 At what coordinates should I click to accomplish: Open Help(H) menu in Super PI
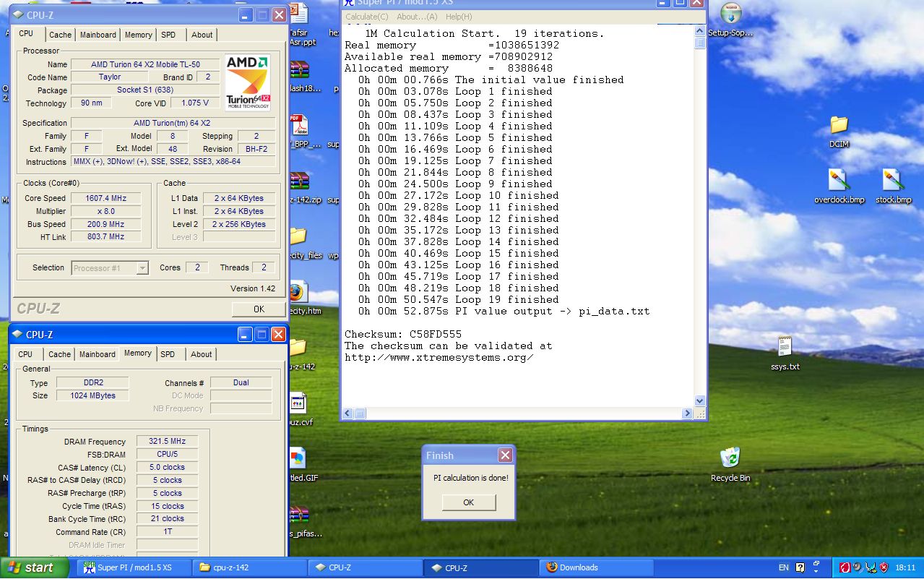459,17
